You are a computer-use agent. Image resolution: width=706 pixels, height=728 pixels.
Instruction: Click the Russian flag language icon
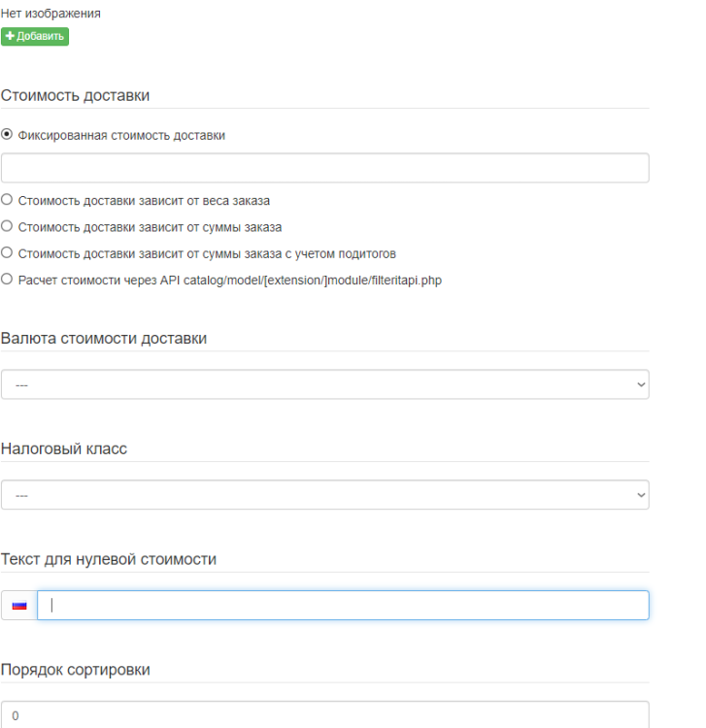pos(19,606)
